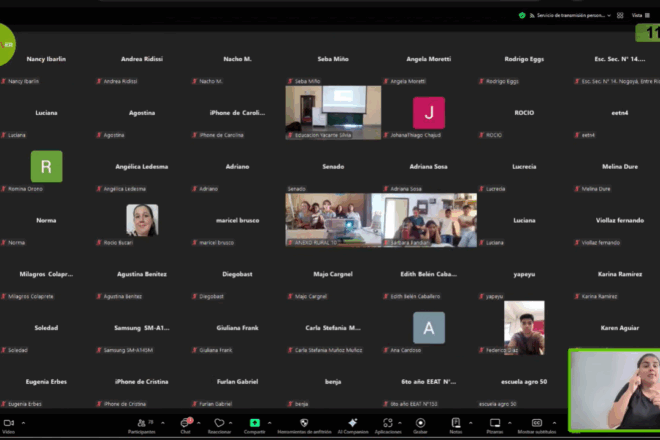Open the Participantes panel
The height and width of the screenshot is (440, 660).
pos(140,423)
